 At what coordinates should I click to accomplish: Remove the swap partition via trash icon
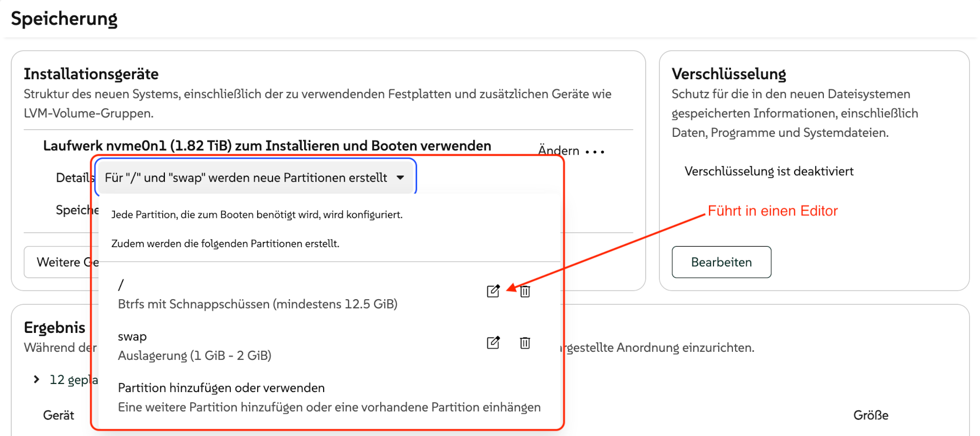525,343
